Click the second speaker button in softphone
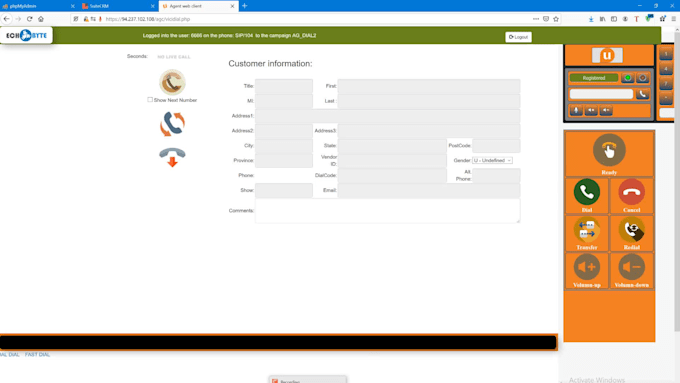The image size is (680, 383). click(x=606, y=110)
